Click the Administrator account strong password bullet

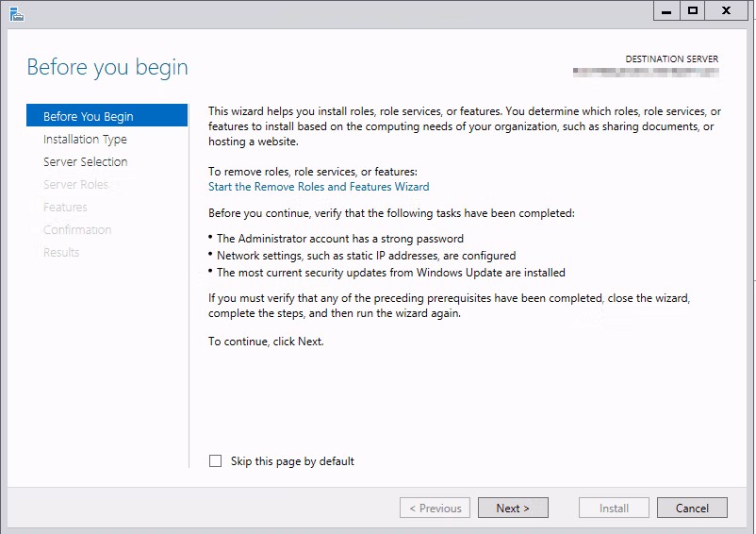click(x=339, y=239)
